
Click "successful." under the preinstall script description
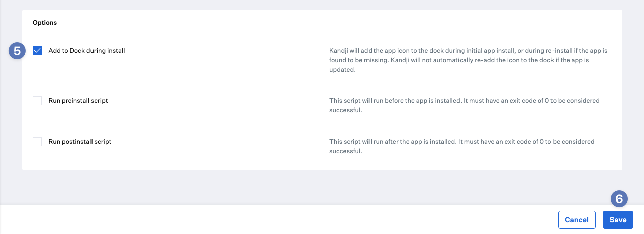345,110
